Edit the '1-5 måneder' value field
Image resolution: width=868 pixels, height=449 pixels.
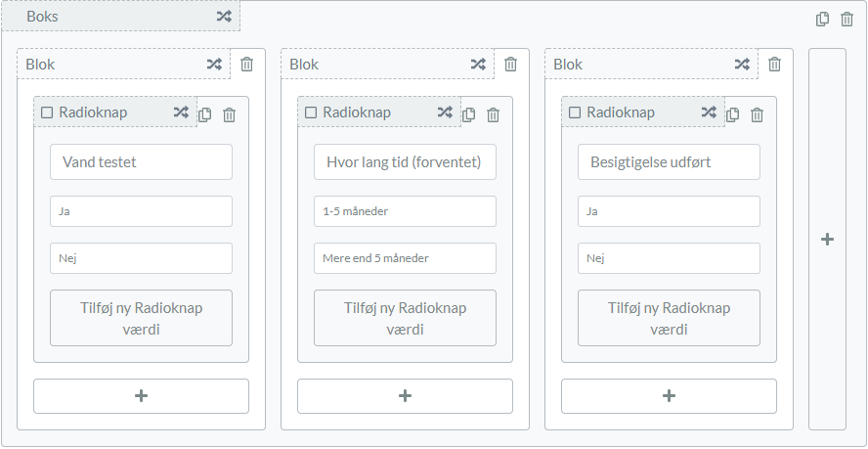tap(405, 211)
